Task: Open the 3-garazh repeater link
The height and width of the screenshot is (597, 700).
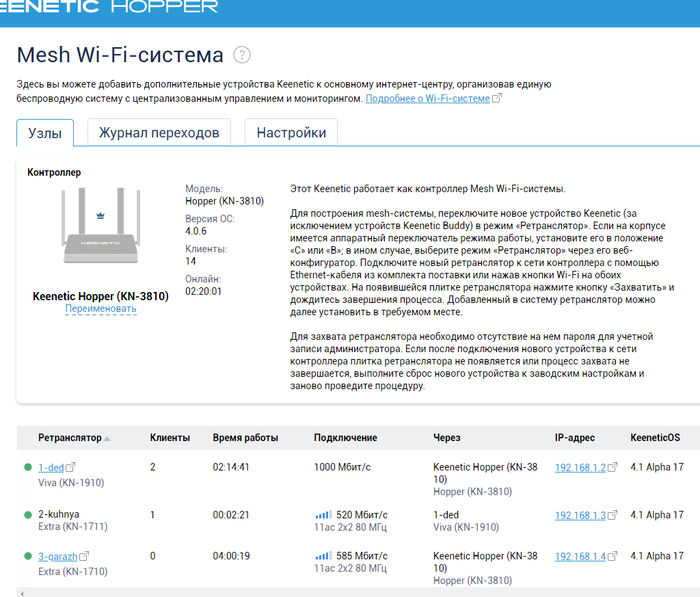Action: [x=58, y=557]
